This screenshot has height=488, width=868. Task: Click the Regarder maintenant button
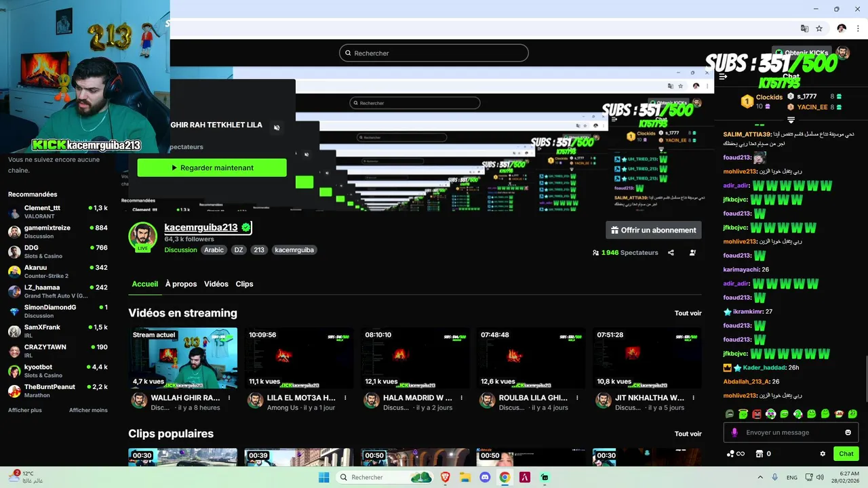click(x=212, y=167)
